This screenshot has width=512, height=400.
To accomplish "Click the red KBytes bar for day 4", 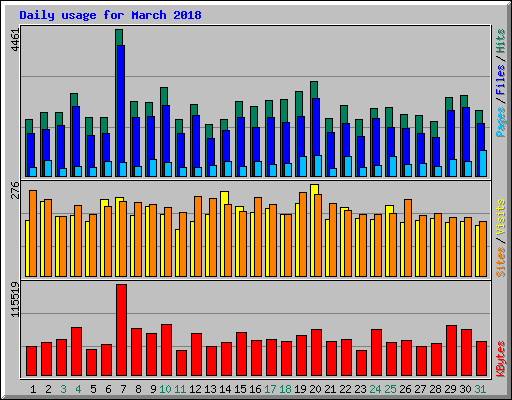I will [76, 352].
